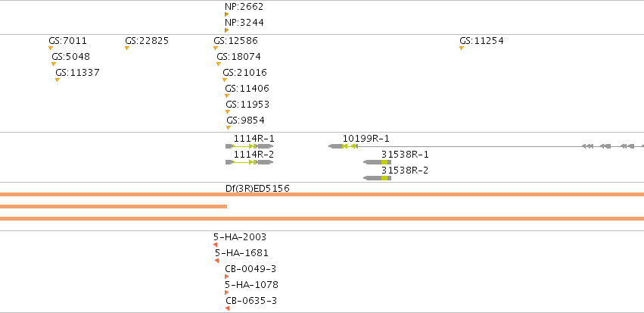
Task: Click the 1114R-2 gene model glyph
Action: point(249,162)
